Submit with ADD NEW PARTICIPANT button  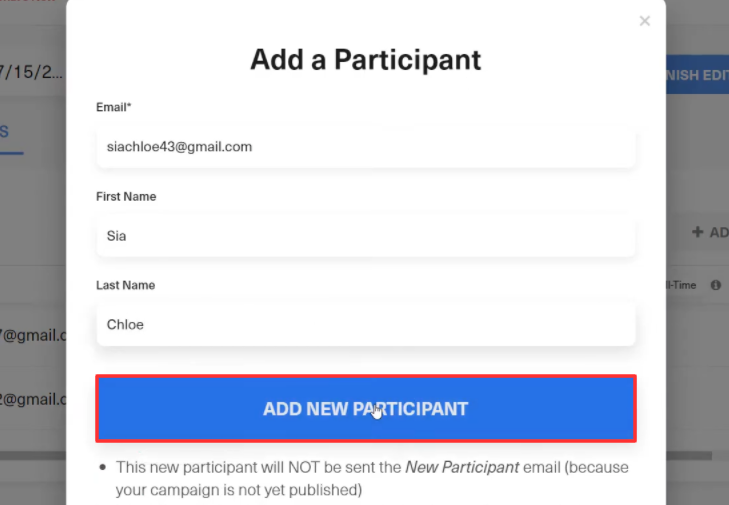click(366, 409)
